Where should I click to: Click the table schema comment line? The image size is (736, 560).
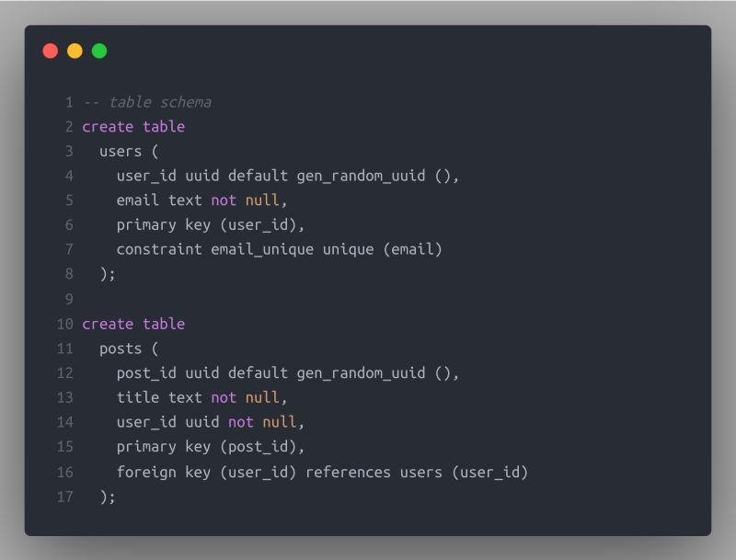[147, 102]
